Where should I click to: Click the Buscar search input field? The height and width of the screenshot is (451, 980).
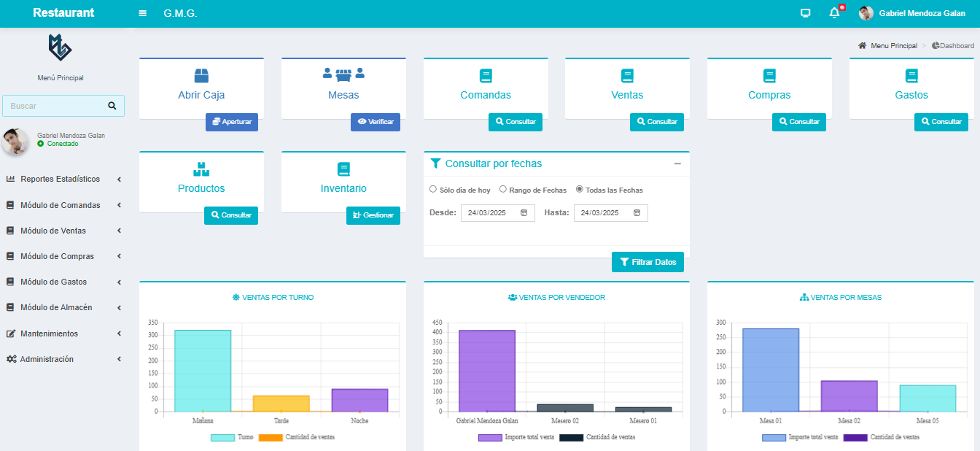click(x=55, y=106)
